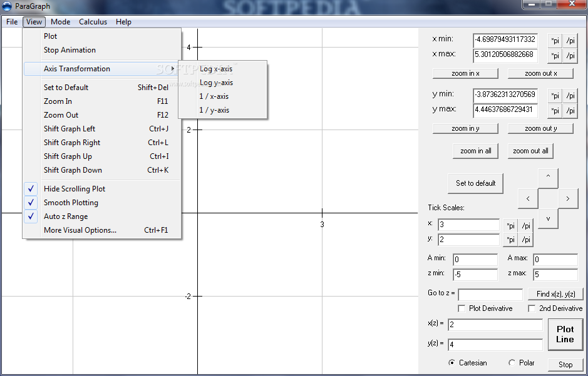Choose Zoom In from View menu
Image resolution: width=588 pixels, height=376 pixels.
pyautogui.click(x=102, y=101)
